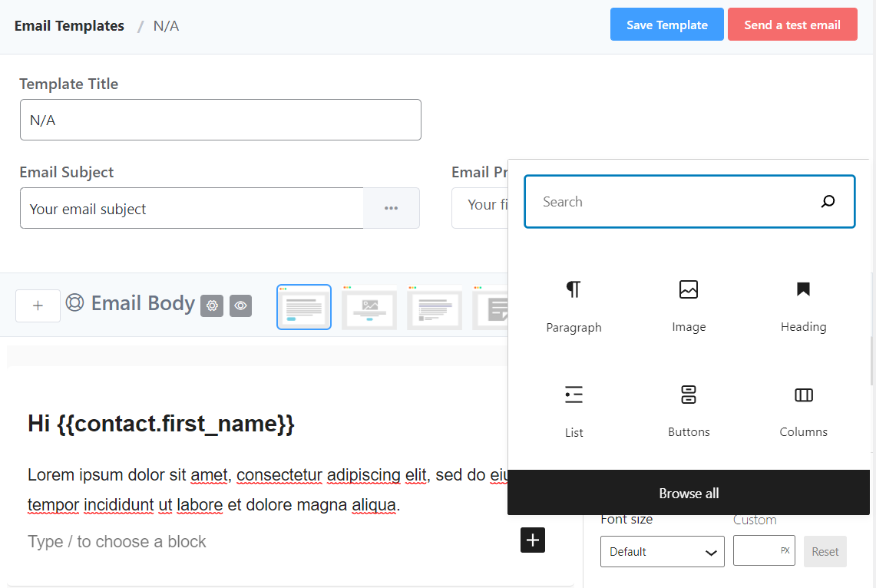Viewport: 876px width, 588px height.
Task: Insert a Paragraph block
Action: 574,306
